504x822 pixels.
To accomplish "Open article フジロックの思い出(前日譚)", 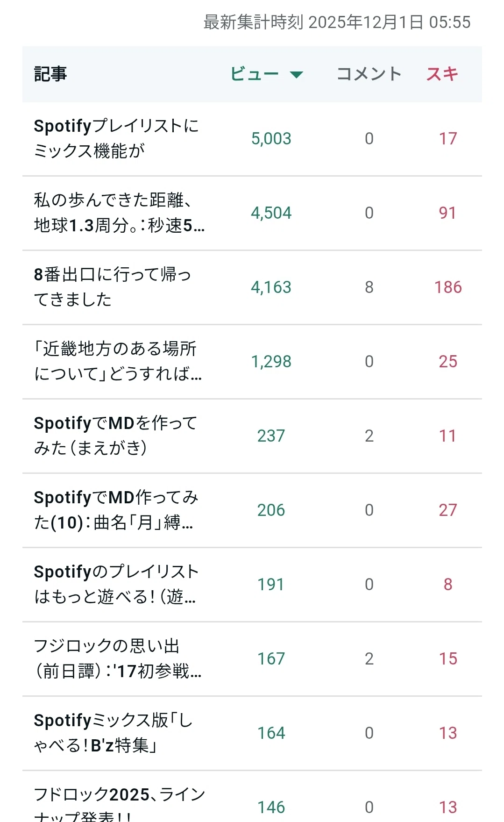I will click(x=118, y=658).
